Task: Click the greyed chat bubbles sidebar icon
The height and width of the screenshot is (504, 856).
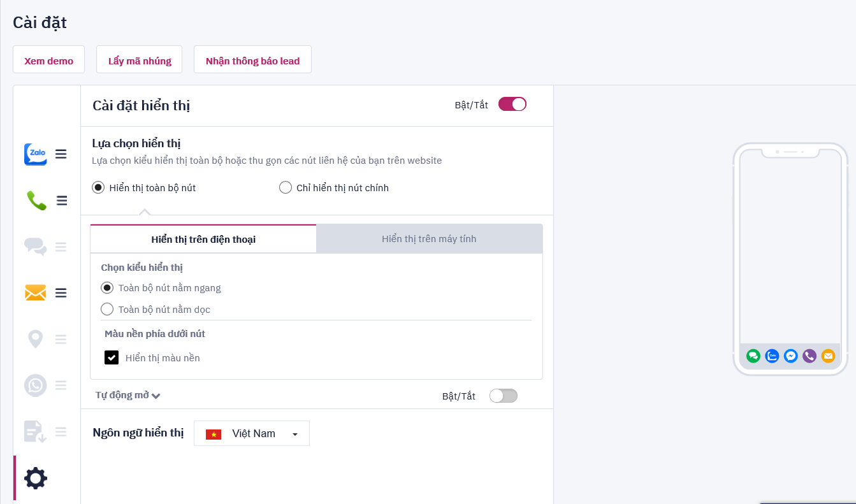Action: 35,247
